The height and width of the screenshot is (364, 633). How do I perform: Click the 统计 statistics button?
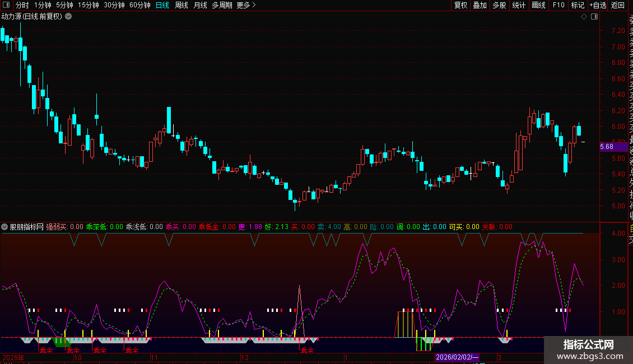pos(519,5)
